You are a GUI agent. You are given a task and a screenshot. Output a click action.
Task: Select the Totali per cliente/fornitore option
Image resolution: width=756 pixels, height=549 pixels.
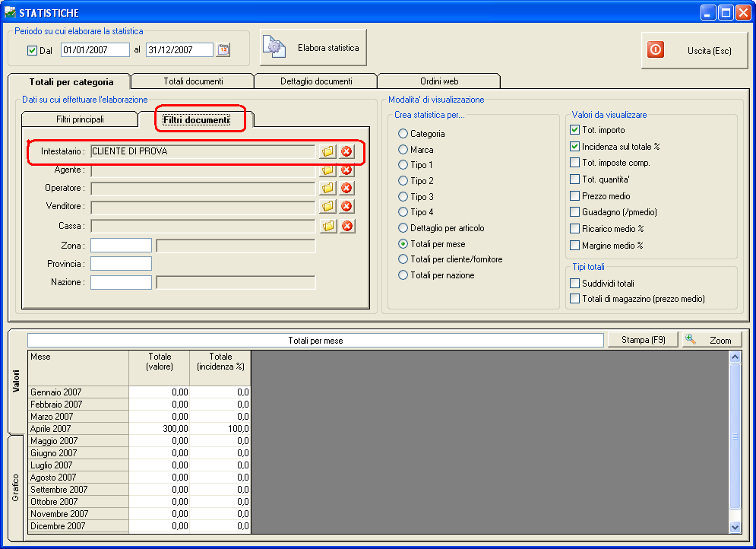pyautogui.click(x=403, y=259)
